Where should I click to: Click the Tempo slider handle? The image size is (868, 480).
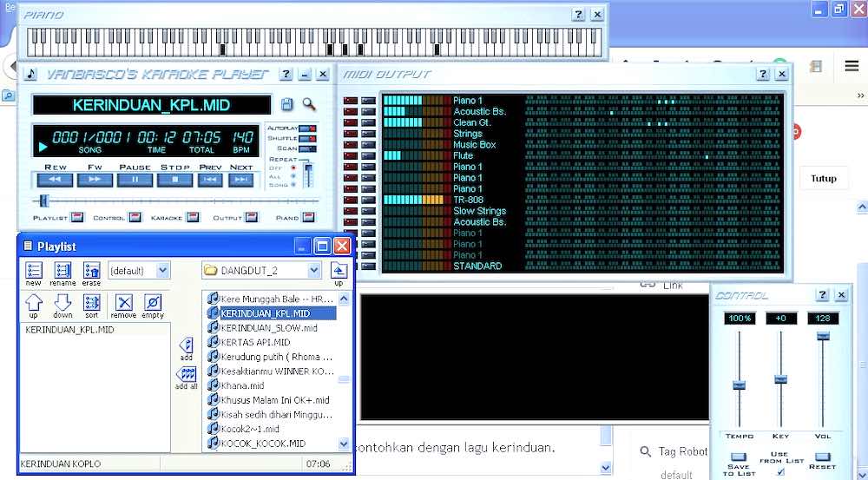coord(739,385)
